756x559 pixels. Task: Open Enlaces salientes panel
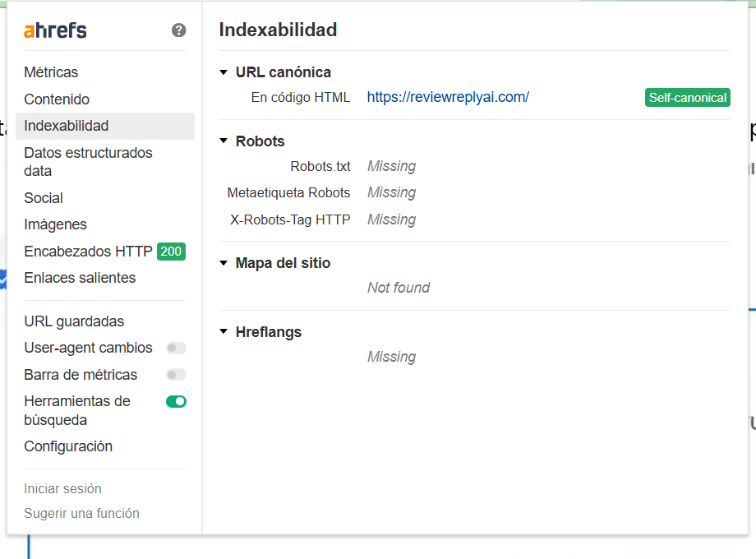(x=80, y=278)
